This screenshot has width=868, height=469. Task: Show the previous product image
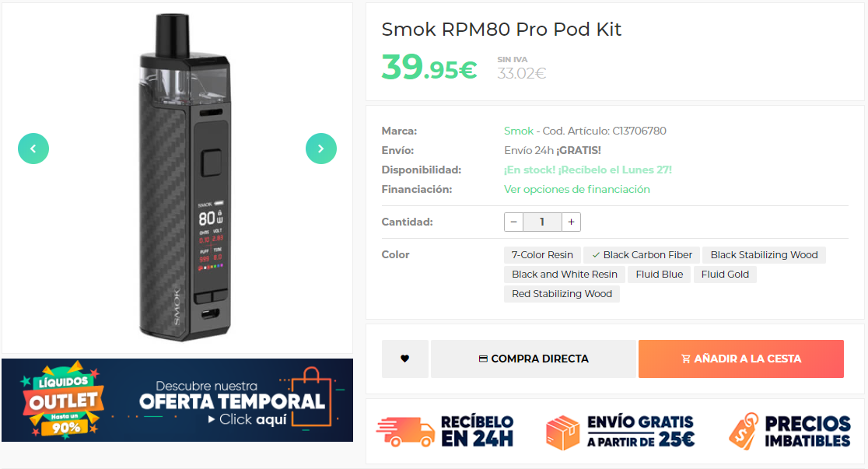[x=33, y=149]
